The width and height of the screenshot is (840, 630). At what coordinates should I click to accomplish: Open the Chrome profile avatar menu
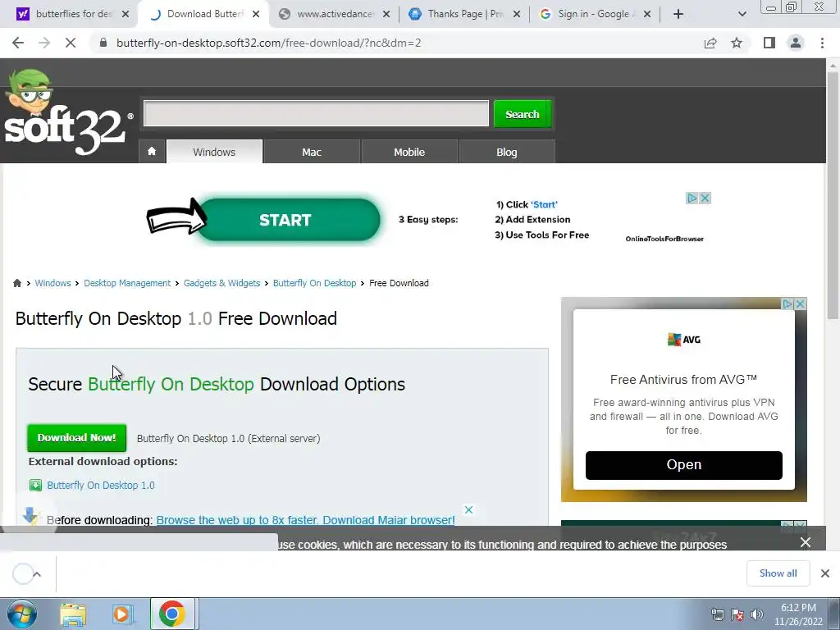point(796,43)
